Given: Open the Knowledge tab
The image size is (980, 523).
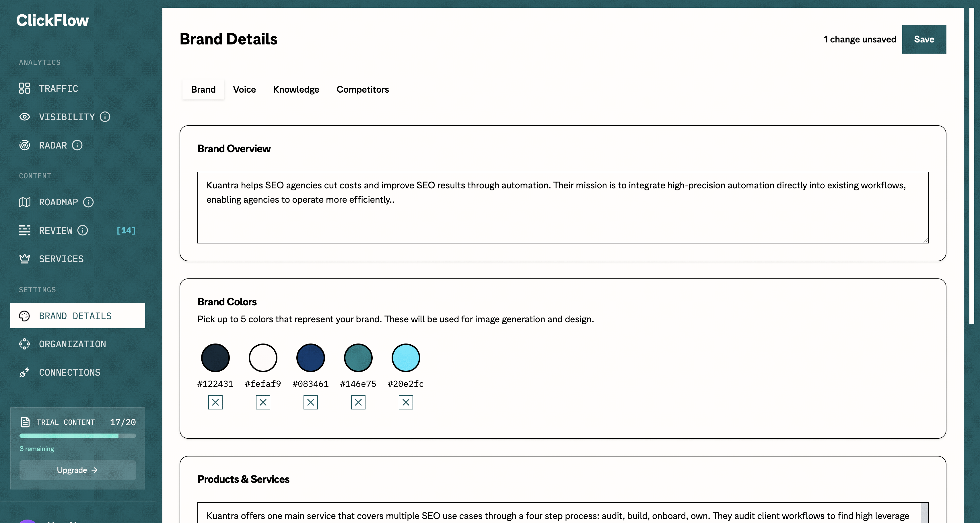Looking at the screenshot, I should tap(296, 89).
